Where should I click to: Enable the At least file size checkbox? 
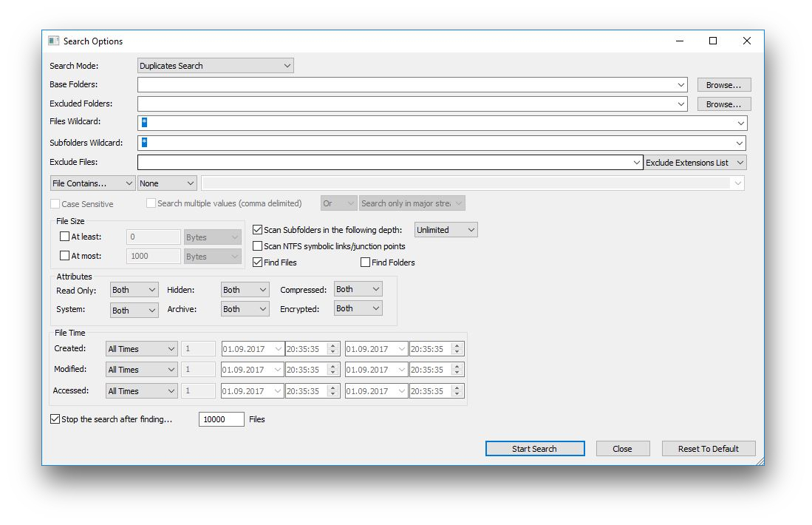tap(65, 237)
